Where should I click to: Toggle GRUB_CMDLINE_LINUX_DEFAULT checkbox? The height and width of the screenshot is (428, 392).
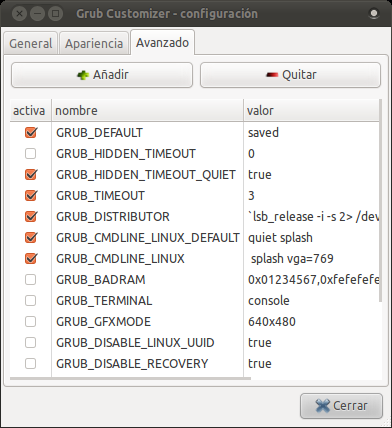pyautogui.click(x=31, y=238)
